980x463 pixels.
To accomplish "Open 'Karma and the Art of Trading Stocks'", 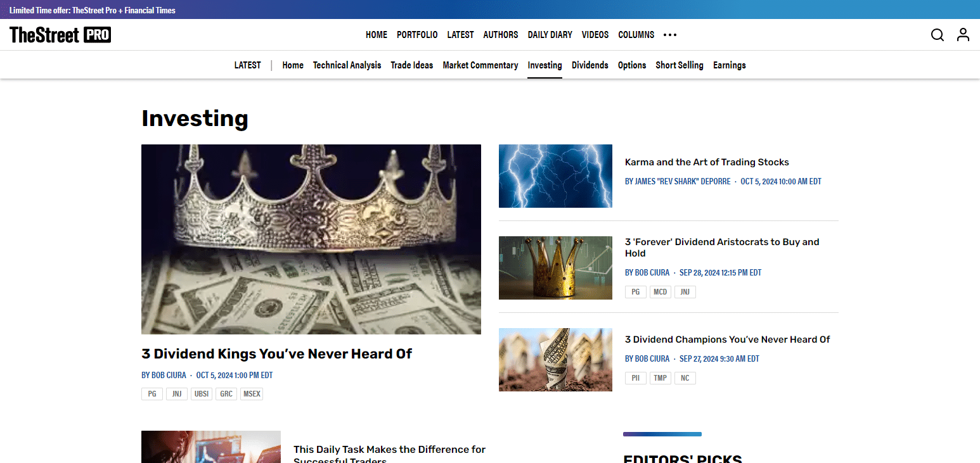I will [707, 162].
